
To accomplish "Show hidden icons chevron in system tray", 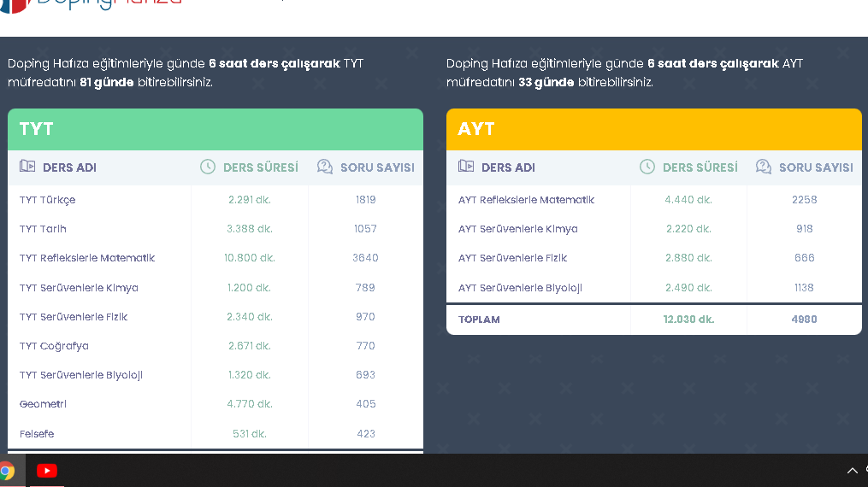I will tap(852, 471).
